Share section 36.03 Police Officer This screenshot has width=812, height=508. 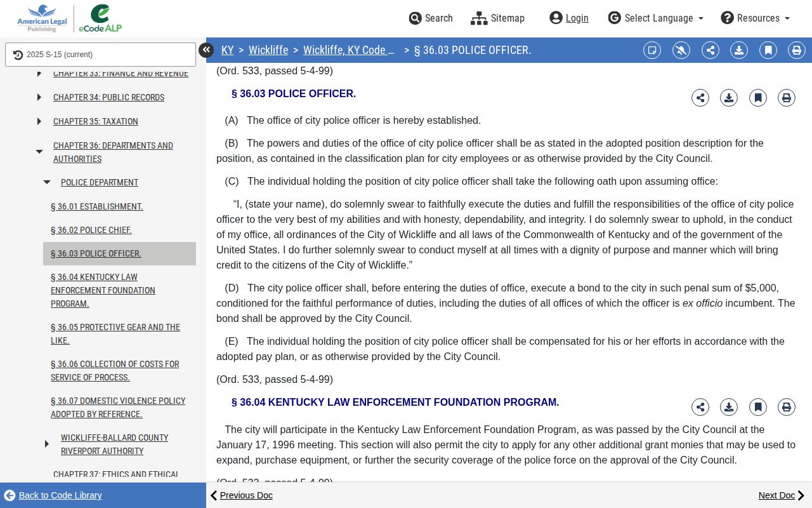700,98
